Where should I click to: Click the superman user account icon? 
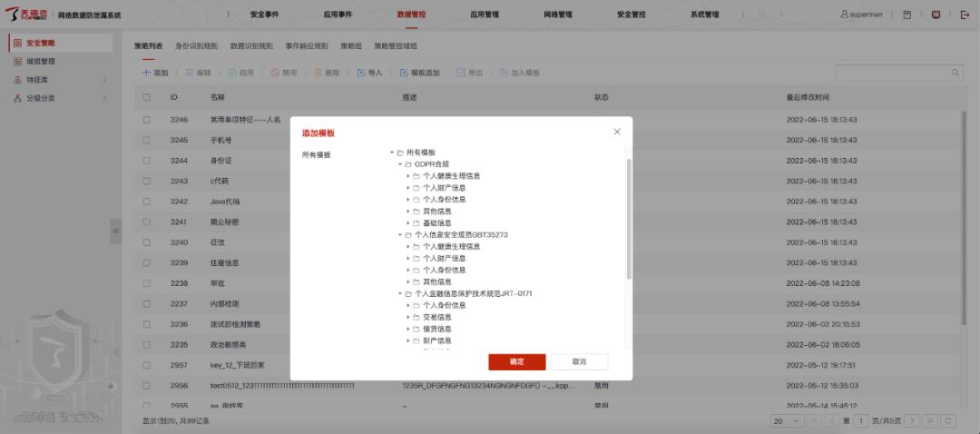click(x=845, y=15)
